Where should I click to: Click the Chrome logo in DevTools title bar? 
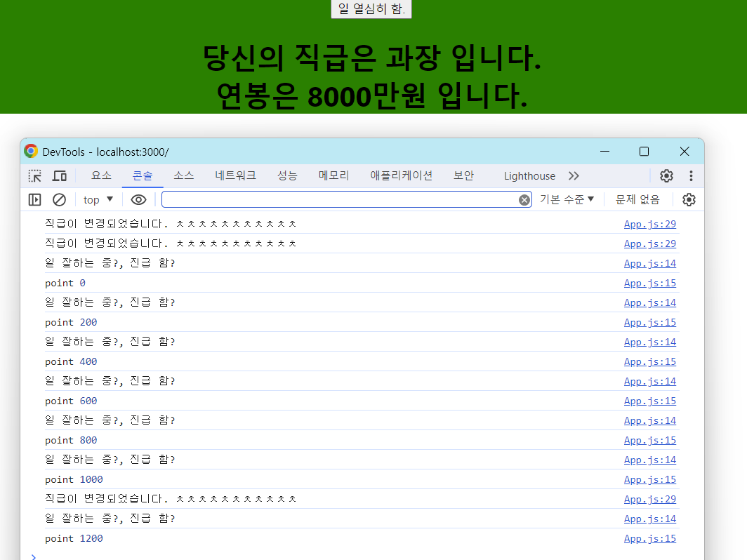[x=31, y=152]
